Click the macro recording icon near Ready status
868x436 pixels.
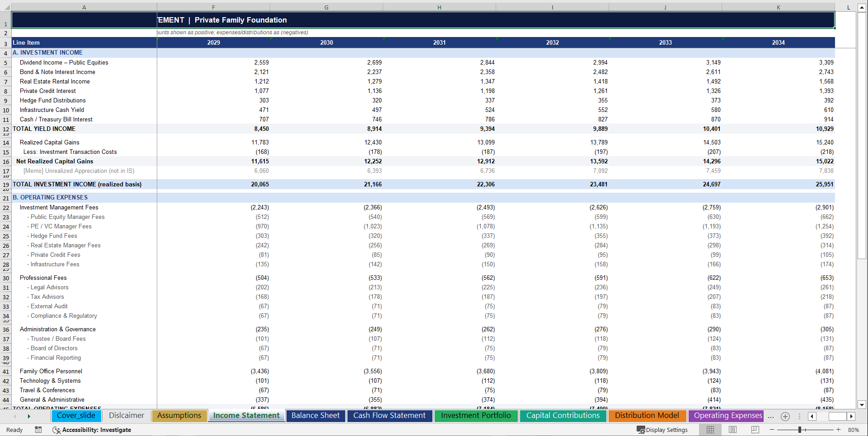tap(38, 430)
